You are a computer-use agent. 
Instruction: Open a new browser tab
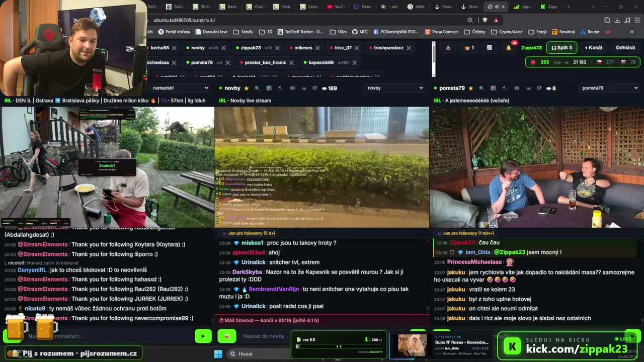[x=569, y=7]
